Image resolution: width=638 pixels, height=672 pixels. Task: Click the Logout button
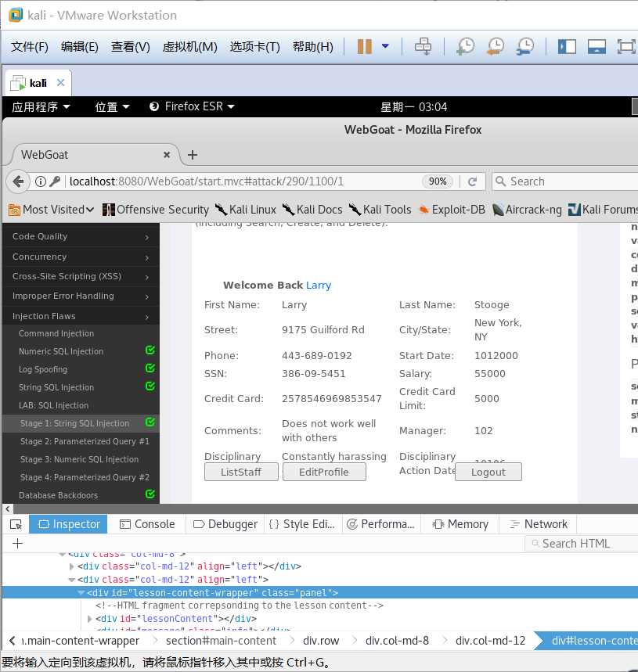coord(488,472)
